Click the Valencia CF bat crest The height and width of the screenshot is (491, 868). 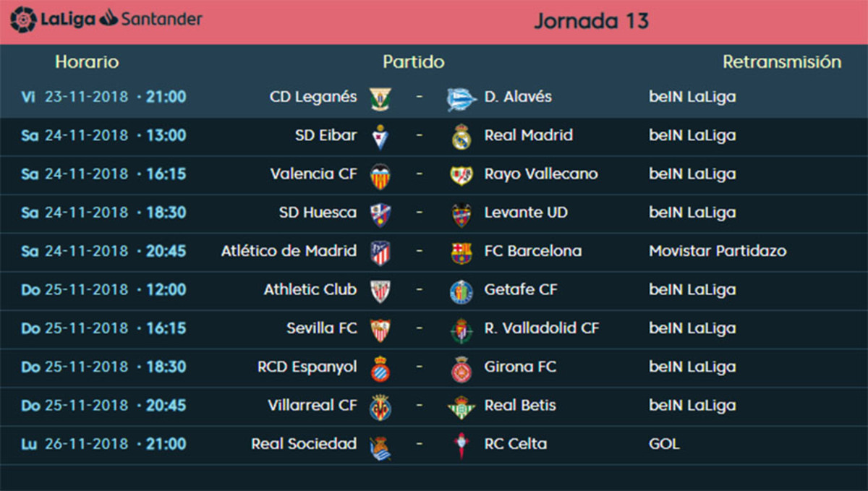380,175
